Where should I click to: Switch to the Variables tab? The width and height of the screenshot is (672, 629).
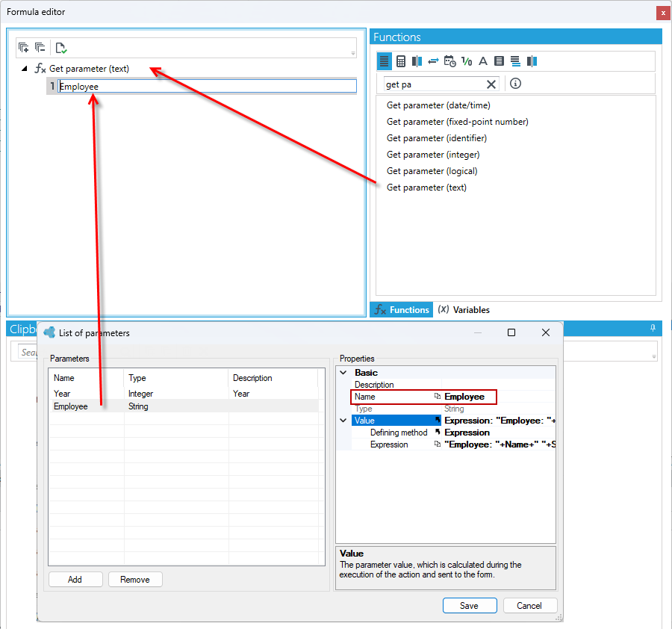[464, 310]
